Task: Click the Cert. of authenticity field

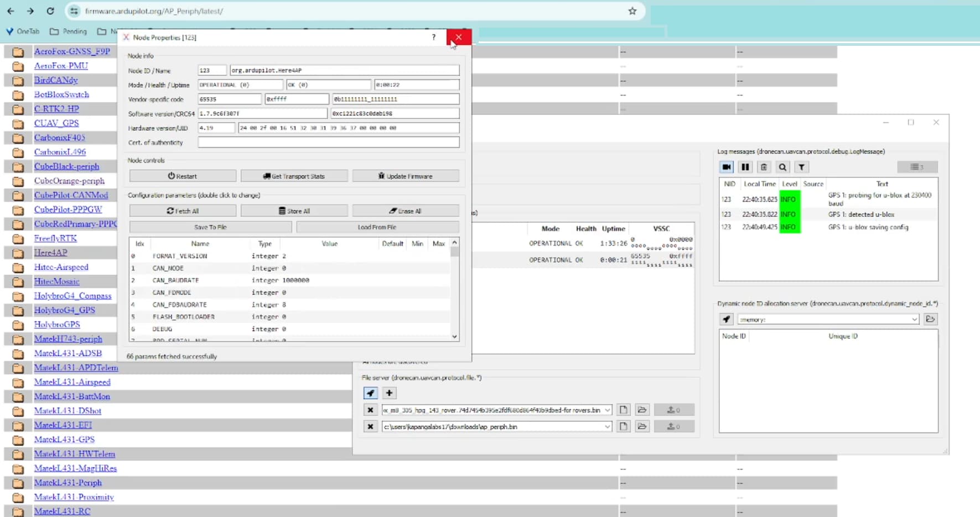Action: 329,142
